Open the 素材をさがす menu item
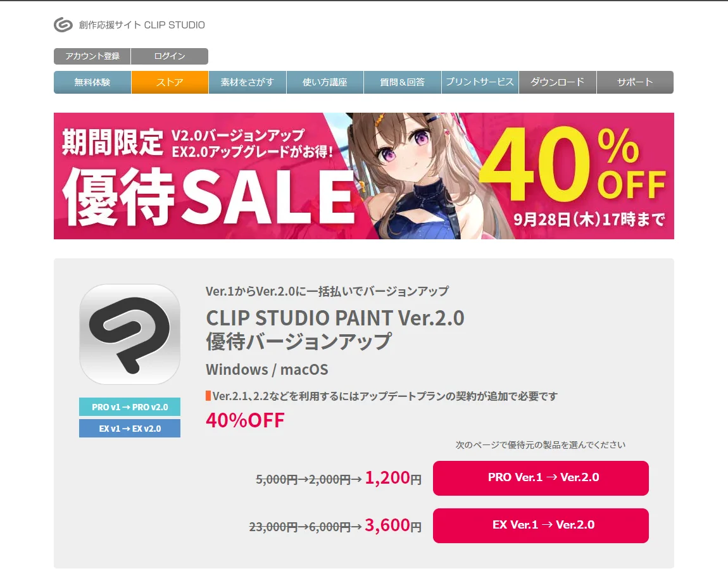This screenshot has height=578, width=728. click(x=247, y=82)
